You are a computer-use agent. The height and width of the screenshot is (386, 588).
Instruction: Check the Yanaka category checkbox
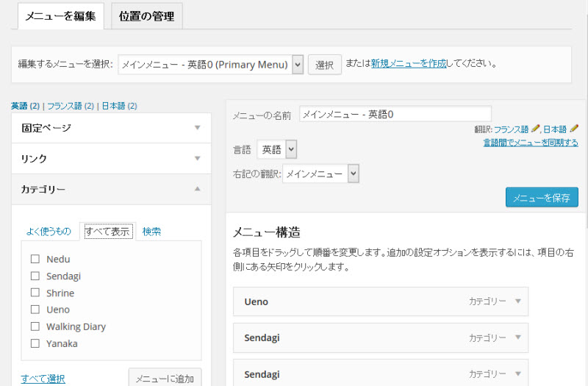click(35, 343)
